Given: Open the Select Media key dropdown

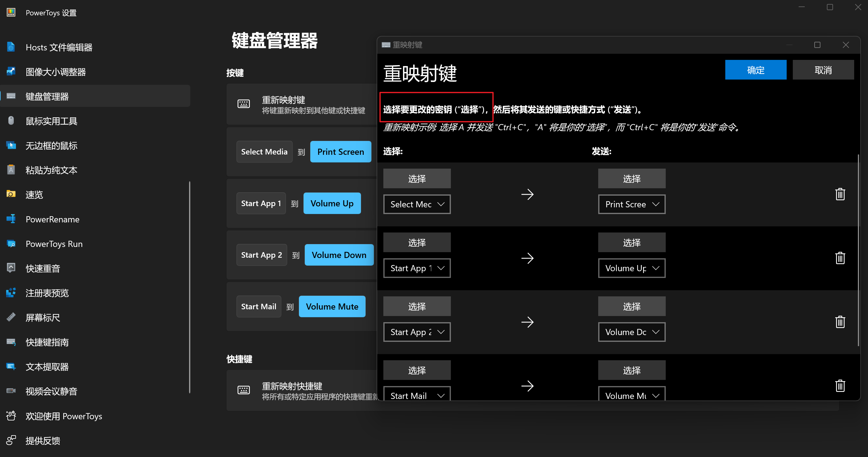Looking at the screenshot, I should (417, 204).
